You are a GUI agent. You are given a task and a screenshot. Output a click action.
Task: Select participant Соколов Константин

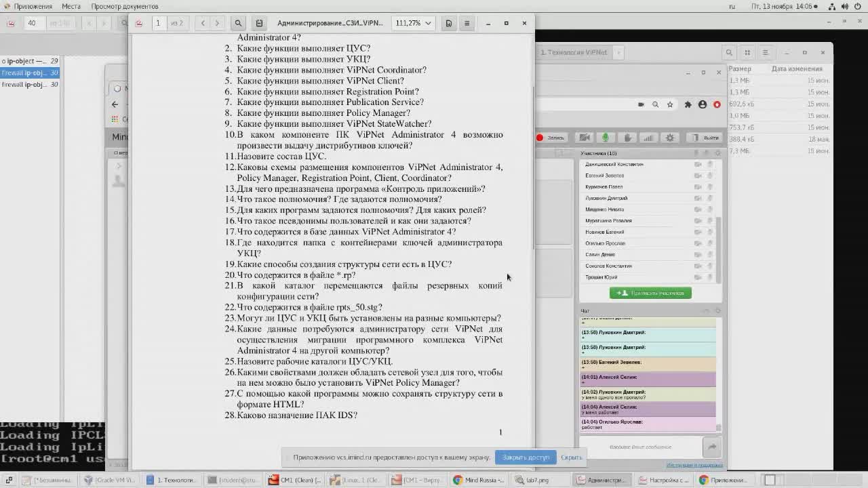click(608, 266)
